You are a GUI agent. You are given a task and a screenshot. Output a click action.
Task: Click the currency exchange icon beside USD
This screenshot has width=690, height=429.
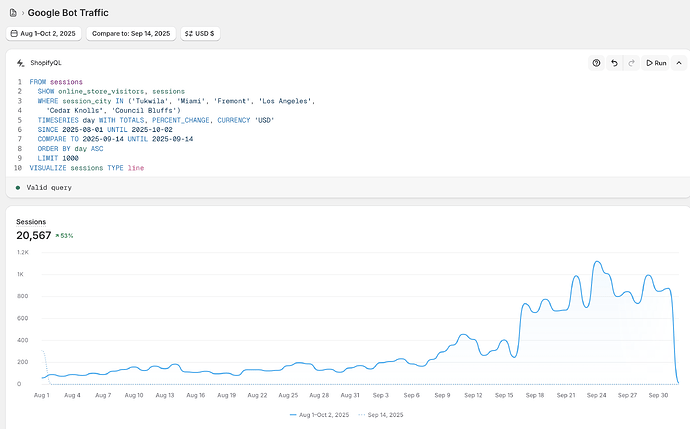190,34
